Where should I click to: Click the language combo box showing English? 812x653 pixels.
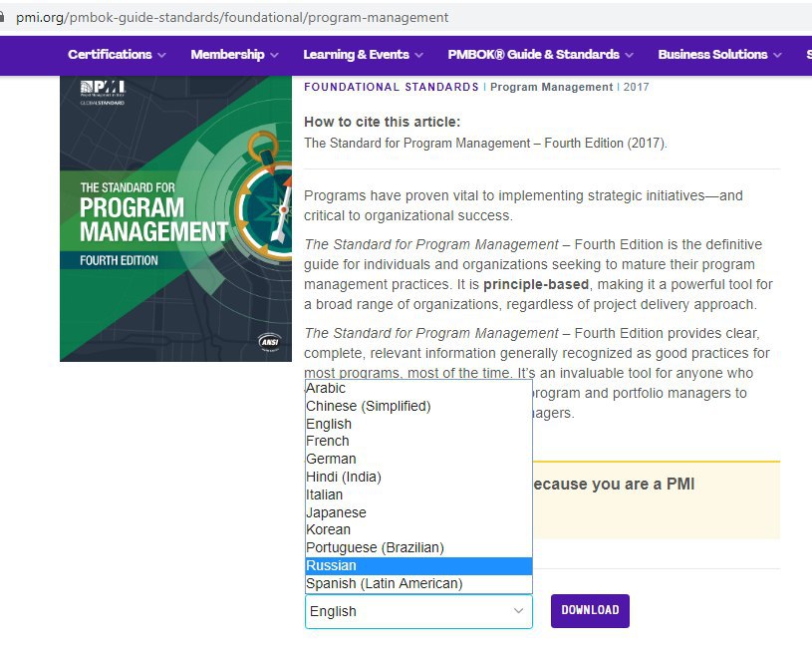tap(418, 611)
